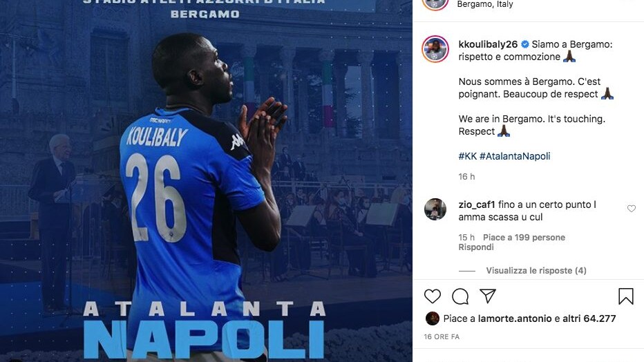Show list of altri 64.277 likes
This screenshot has height=362, width=644.
coord(589,318)
